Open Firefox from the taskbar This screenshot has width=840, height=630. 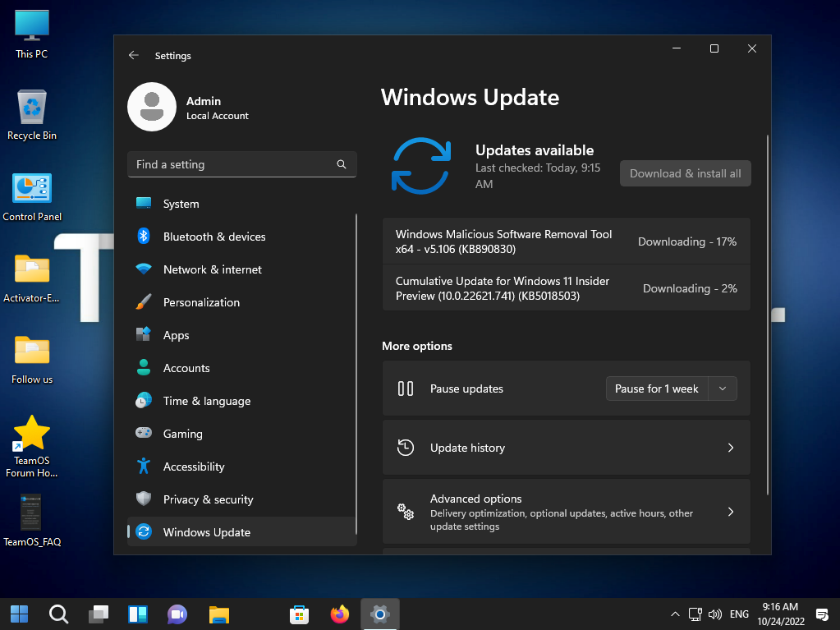pyautogui.click(x=339, y=614)
